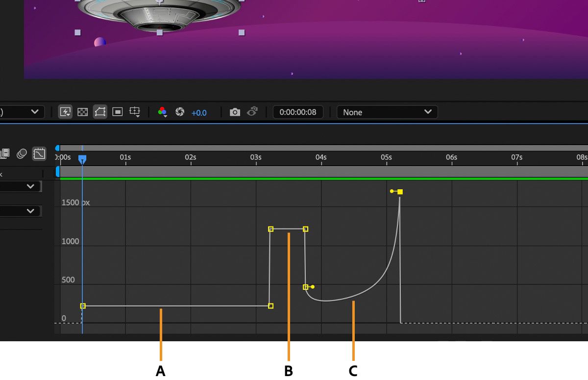Screen dimensions: 588x380
Task: Toggle Fast Previews lightning icon
Action: [66, 112]
